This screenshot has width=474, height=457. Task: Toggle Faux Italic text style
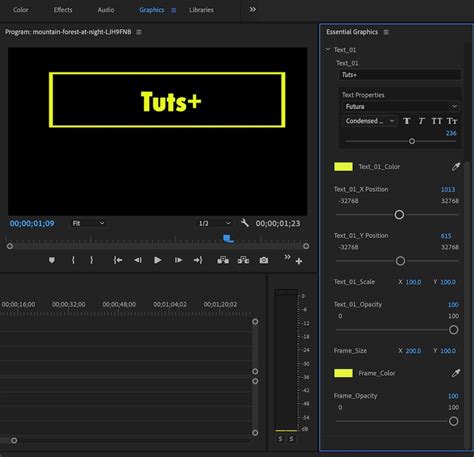point(421,121)
